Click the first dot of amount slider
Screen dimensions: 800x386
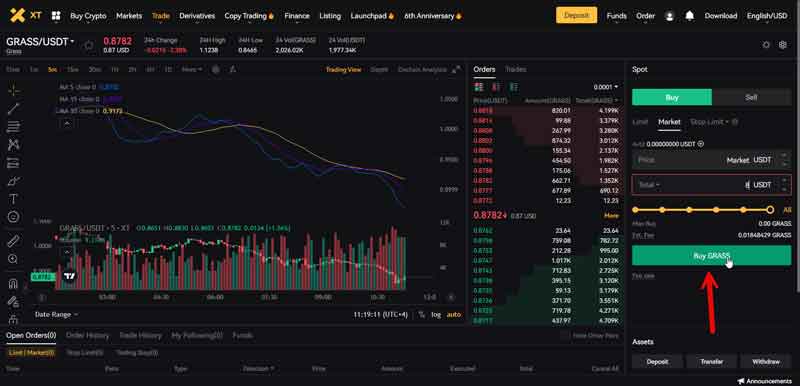[x=635, y=210]
